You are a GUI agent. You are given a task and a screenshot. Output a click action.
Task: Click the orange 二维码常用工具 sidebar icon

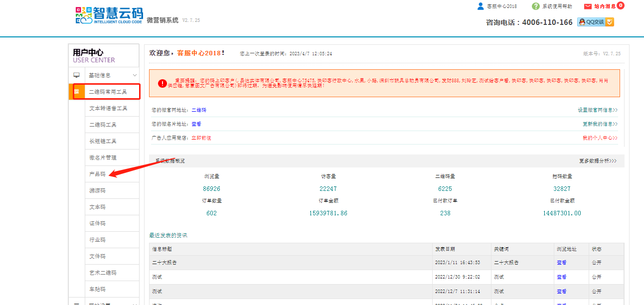tap(76, 92)
